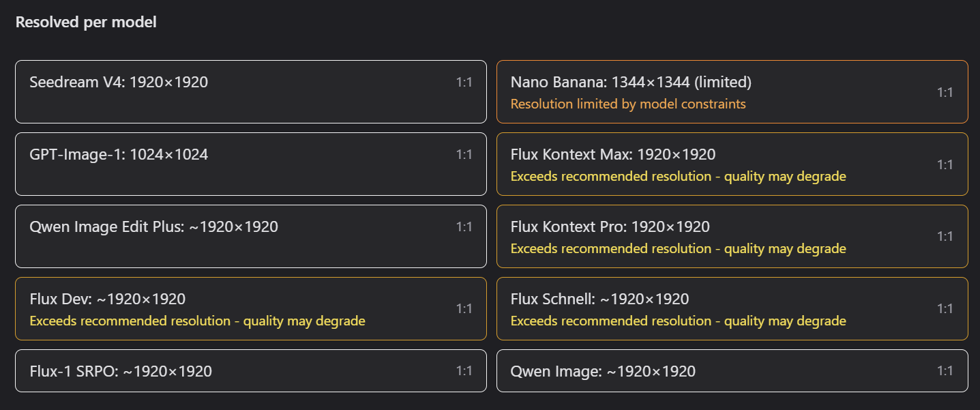Click Resolution limited by model constraints warning

[x=627, y=104]
